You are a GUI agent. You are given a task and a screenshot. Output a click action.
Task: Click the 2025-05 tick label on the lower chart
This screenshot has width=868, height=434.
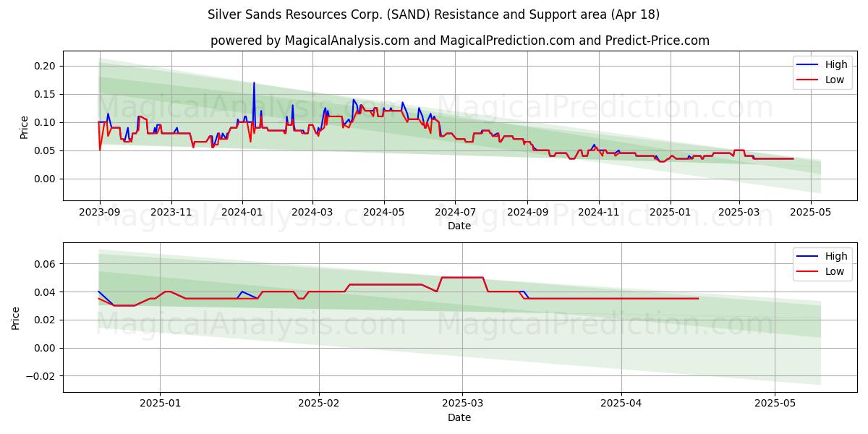[775, 404]
